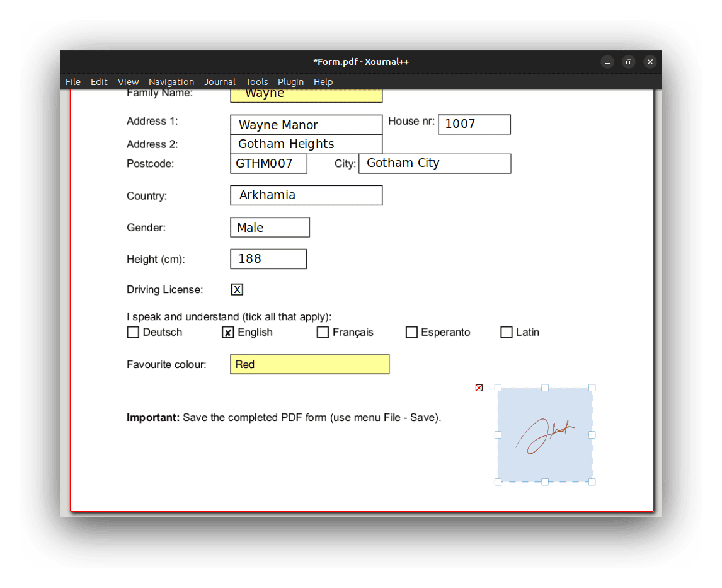Screen dimensions: 722x588
Task: Open the View menu
Action: click(x=128, y=82)
